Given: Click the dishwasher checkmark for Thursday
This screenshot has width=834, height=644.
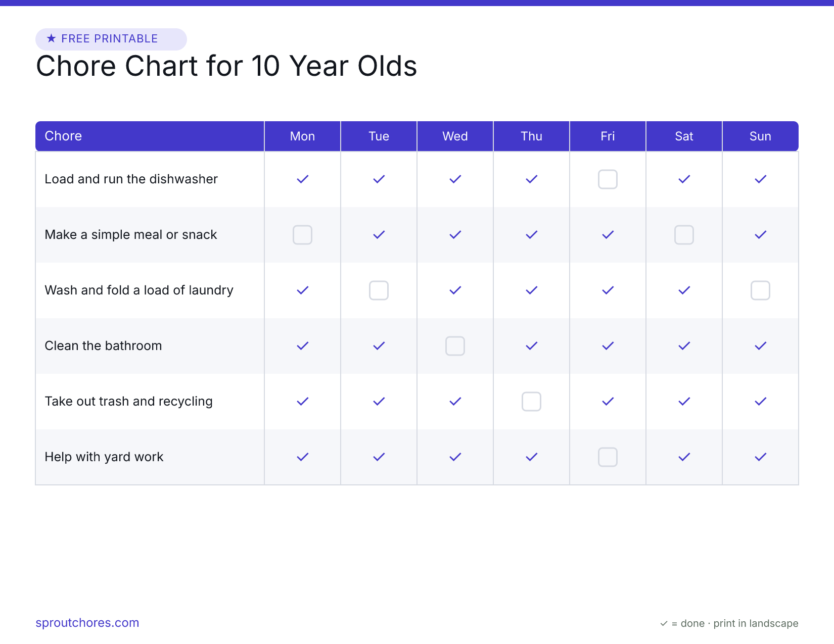Looking at the screenshot, I should [531, 179].
